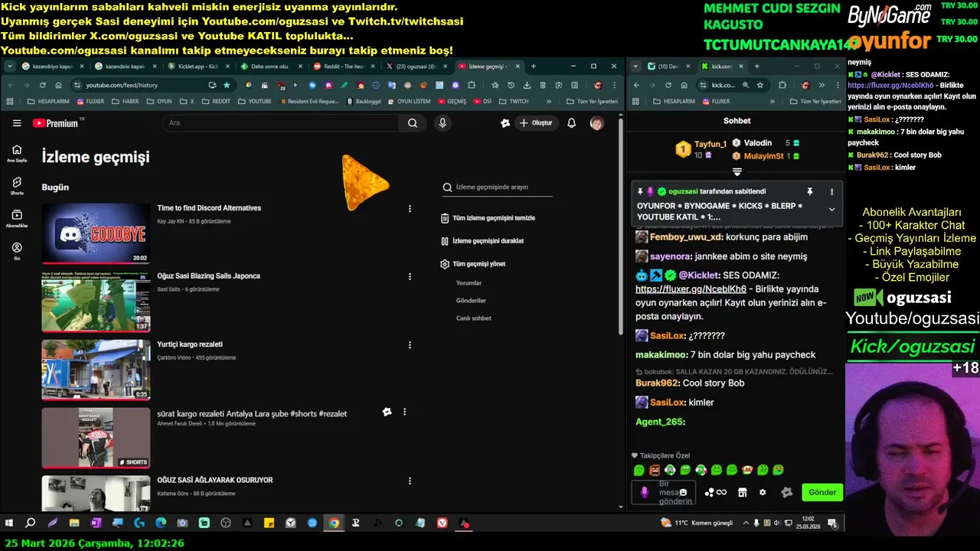Open Shorts in YouTube sidebar

pyautogui.click(x=17, y=186)
